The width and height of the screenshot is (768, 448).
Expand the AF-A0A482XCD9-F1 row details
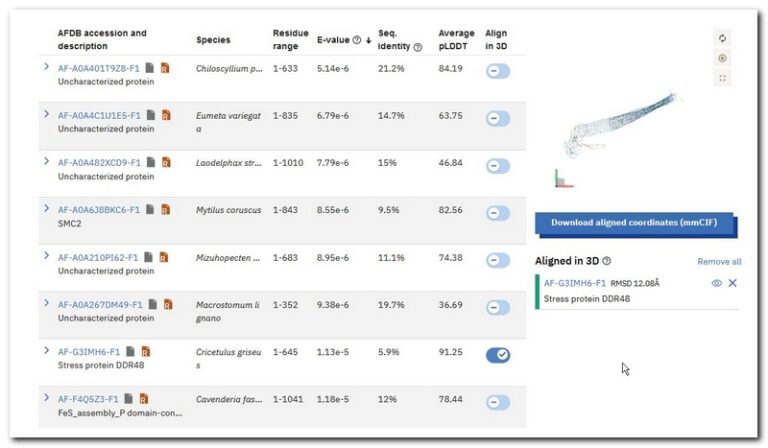point(46,161)
